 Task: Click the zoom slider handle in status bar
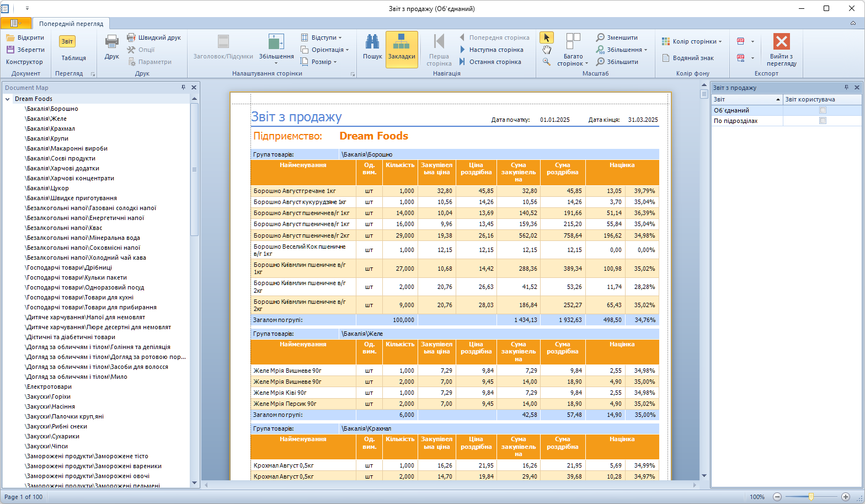click(x=811, y=497)
